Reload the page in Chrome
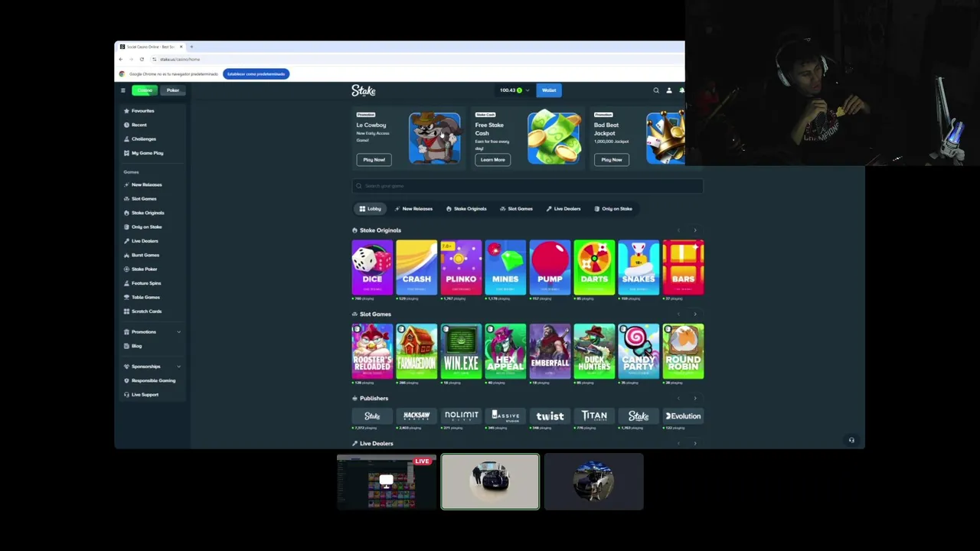 click(x=142, y=59)
